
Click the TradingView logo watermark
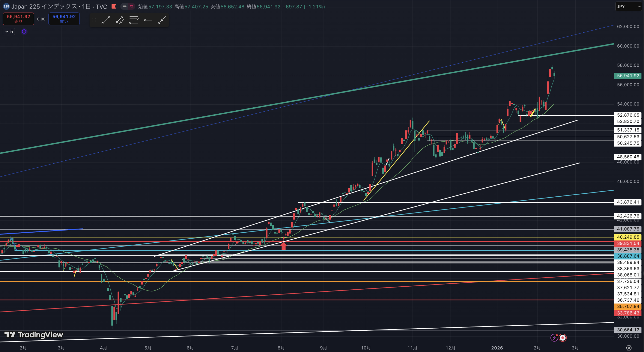click(34, 335)
